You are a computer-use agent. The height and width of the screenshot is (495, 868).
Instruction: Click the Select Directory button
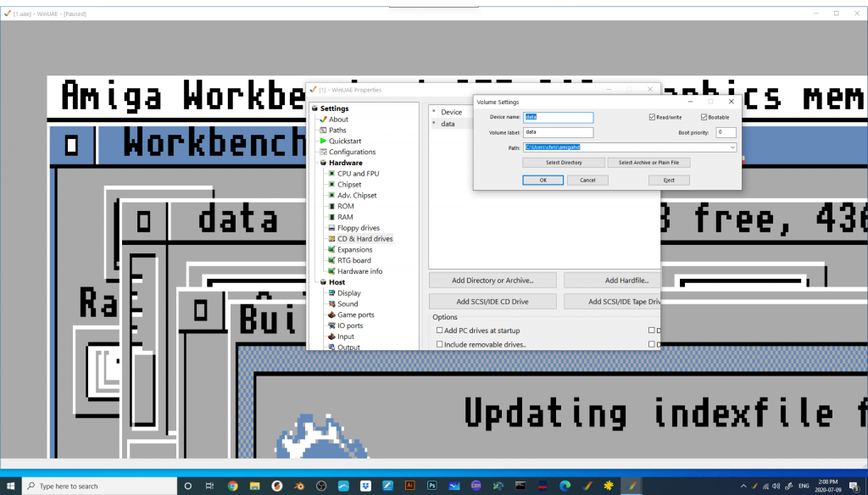pyautogui.click(x=564, y=162)
